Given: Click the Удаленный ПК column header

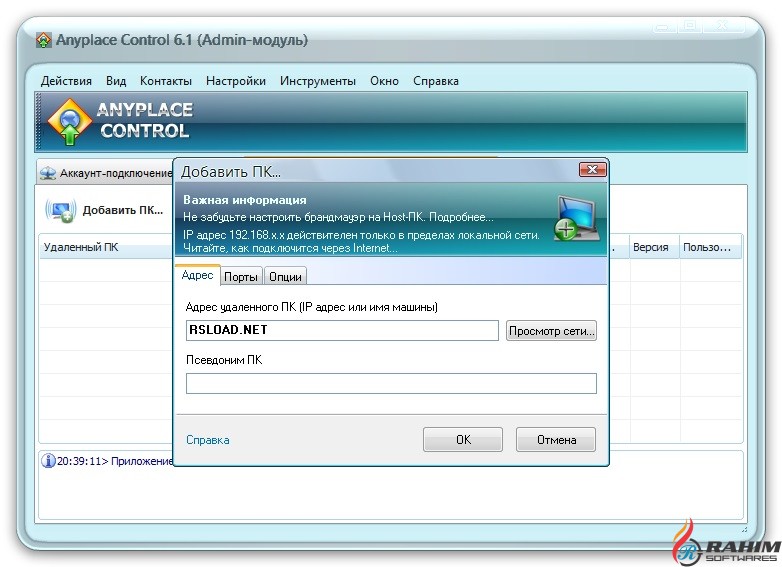Looking at the screenshot, I should click(x=106, y=247).
